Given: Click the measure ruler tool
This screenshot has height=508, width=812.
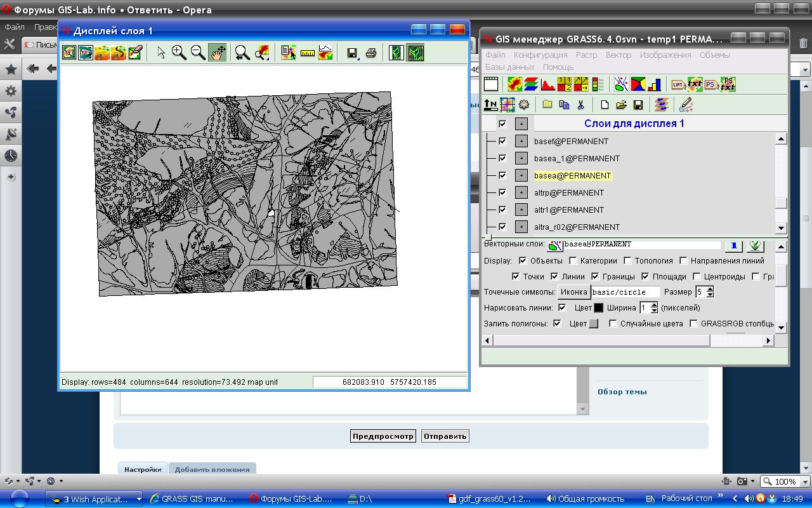Looking at the screenshot, I should [308, 53].
